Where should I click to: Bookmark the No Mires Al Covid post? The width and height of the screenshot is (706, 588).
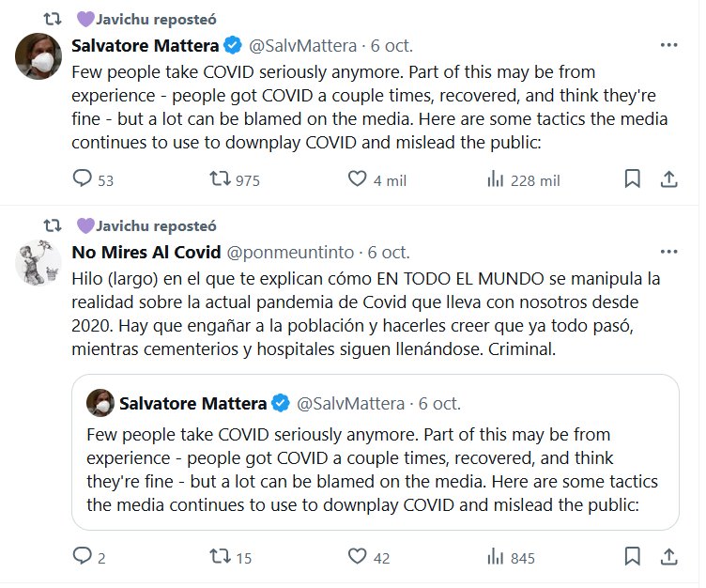[633, 557]
